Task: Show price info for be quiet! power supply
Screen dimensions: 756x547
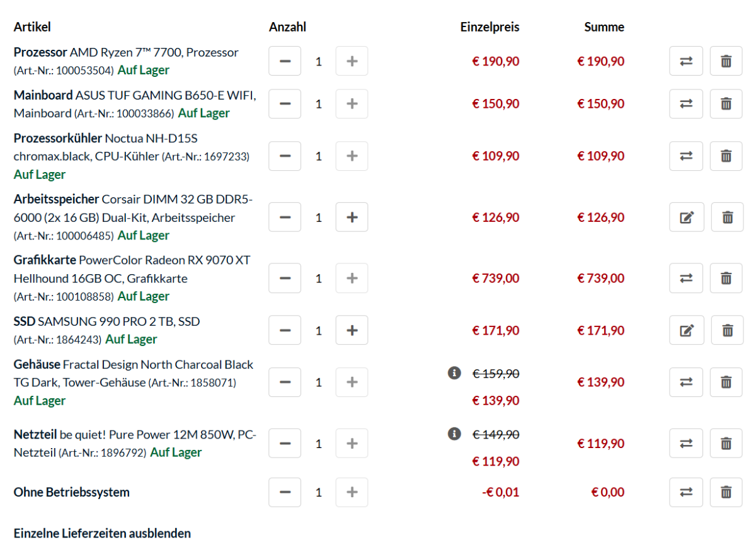Action: point(454,434)
